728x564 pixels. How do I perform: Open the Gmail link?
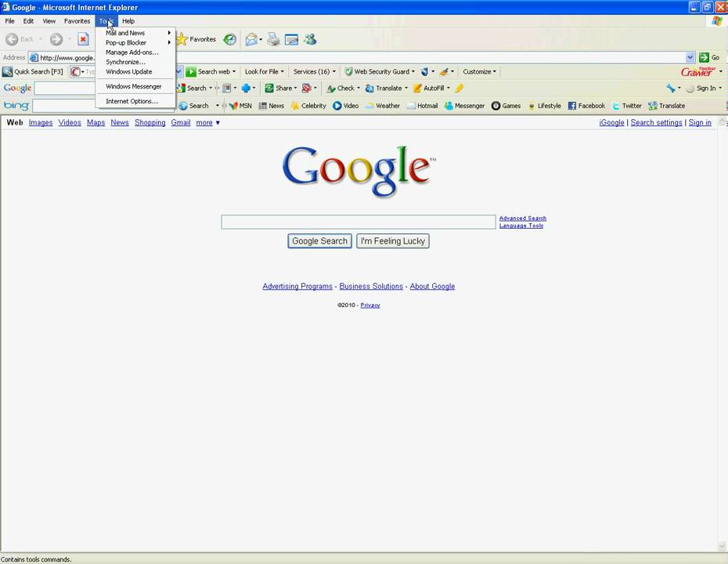point(181,123)
